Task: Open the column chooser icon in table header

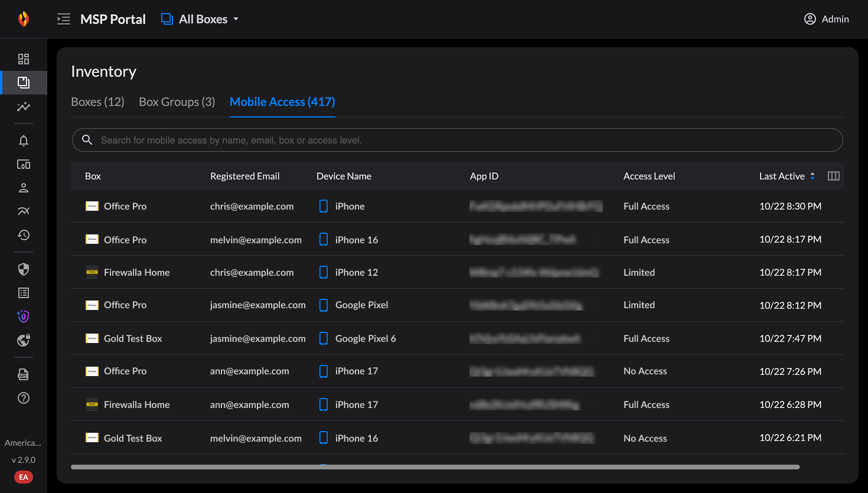Action: [833, 176]
